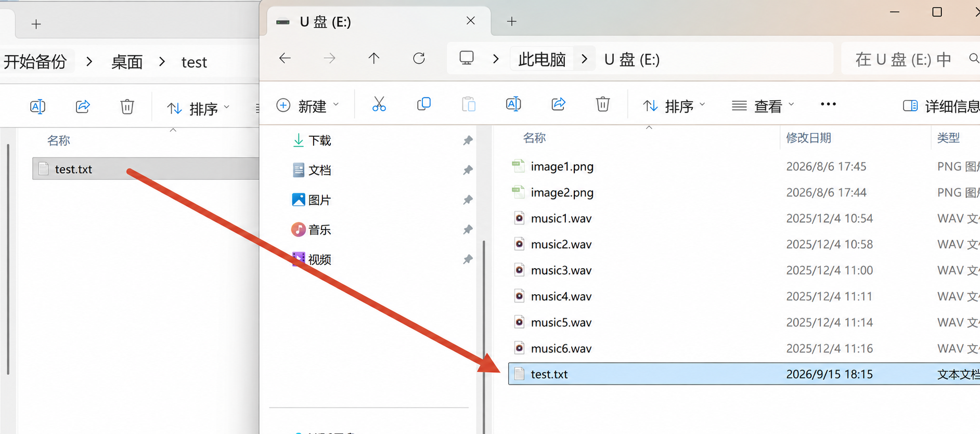980x434 pixels.
Task: Open the three-dots more options menu
Action: (828, 104)
